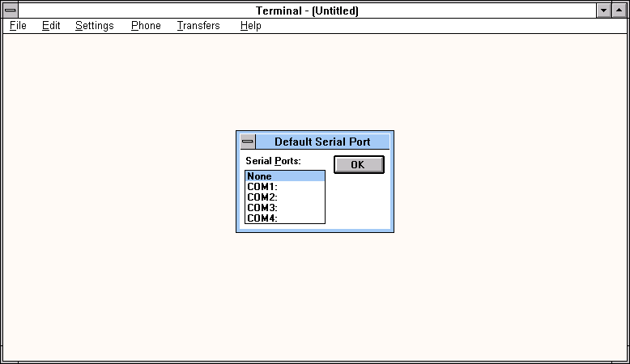Viewport: 630px width, 364px height.
Task: Select None in Serial Ports list
Action: [x=285, y=176]
